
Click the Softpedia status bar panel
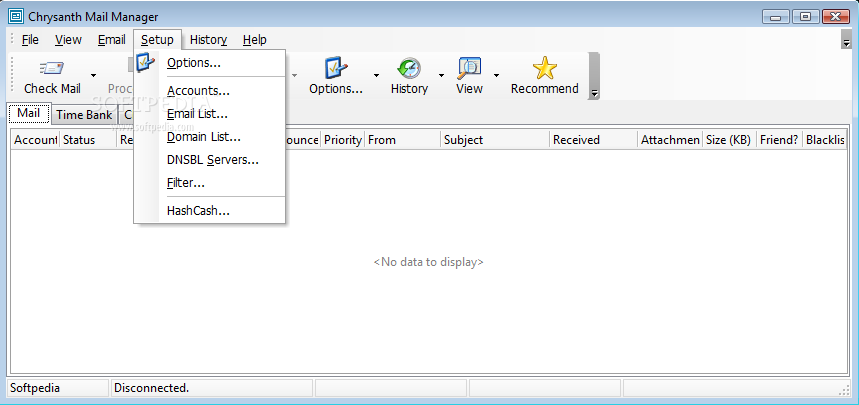click(58, 388)
